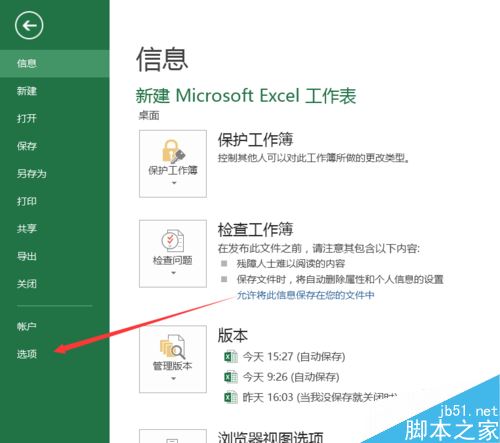
Task: Open the 检查问题 checklist icon button
Action: point(173,254)
